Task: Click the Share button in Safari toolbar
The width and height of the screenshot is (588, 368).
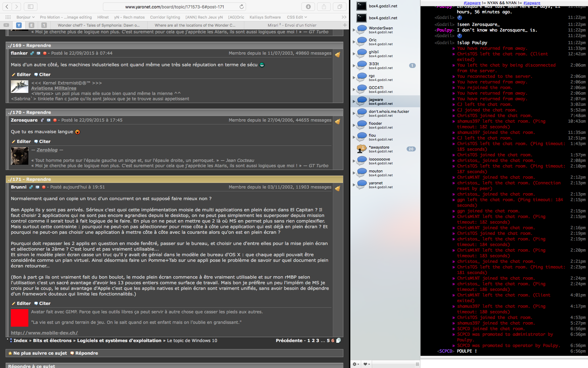Action: tap(324, 7)
